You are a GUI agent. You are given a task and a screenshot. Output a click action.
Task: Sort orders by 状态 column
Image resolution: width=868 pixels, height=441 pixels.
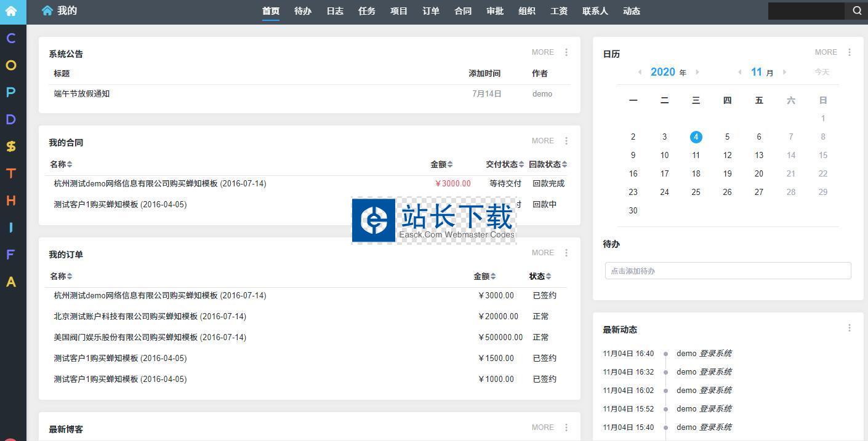(x=540, y=276)
